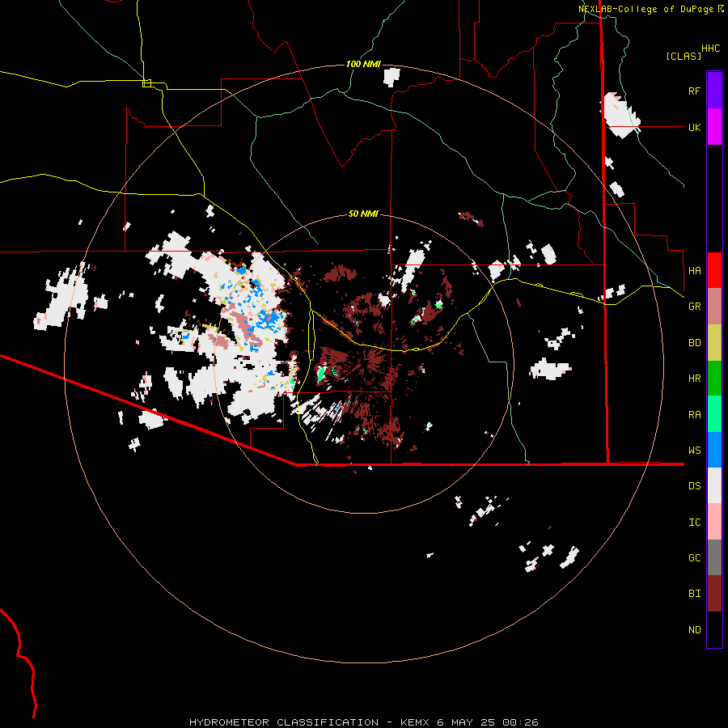Click the 'DS' legend label
The image size is (728, 728).
(x=694, y=486)
